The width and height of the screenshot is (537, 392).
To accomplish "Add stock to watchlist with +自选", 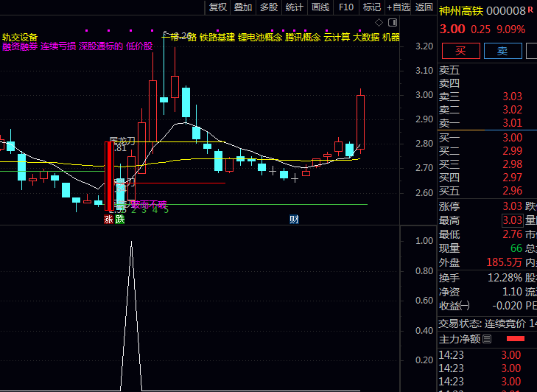I will pyautogui.click(x=398, y=7).
